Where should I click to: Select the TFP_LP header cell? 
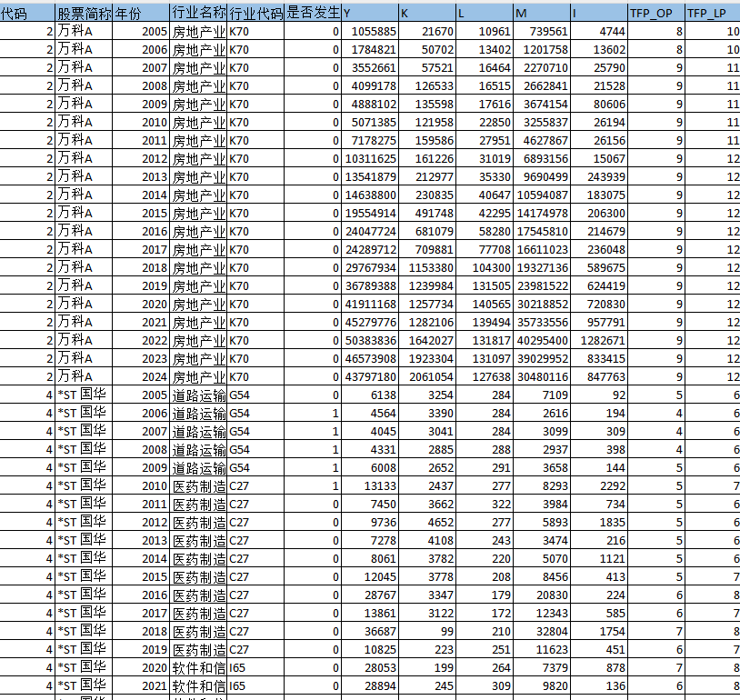click(x=712, y=13)
